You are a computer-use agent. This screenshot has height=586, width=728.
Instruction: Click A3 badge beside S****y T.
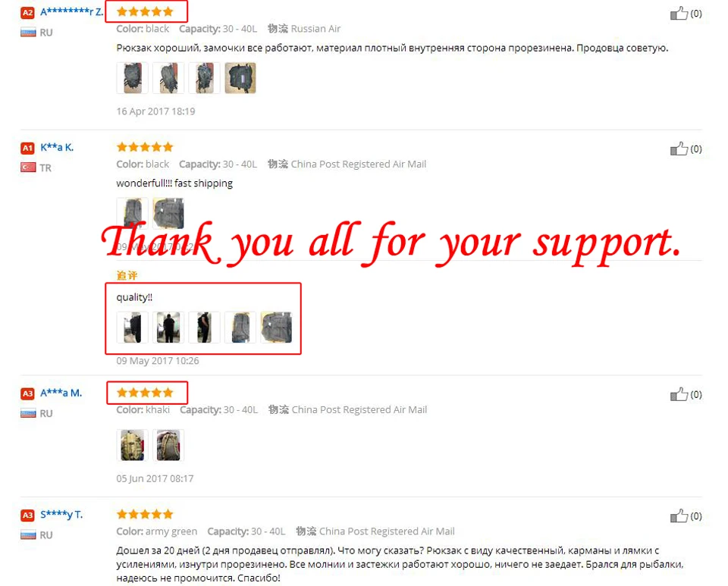pos(27,515)
